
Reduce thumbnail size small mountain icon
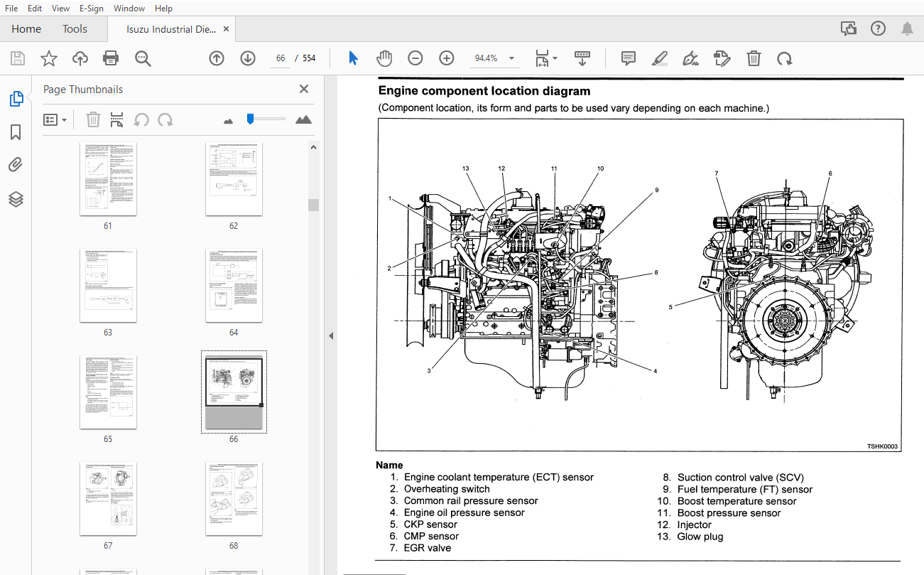(228, 121)
